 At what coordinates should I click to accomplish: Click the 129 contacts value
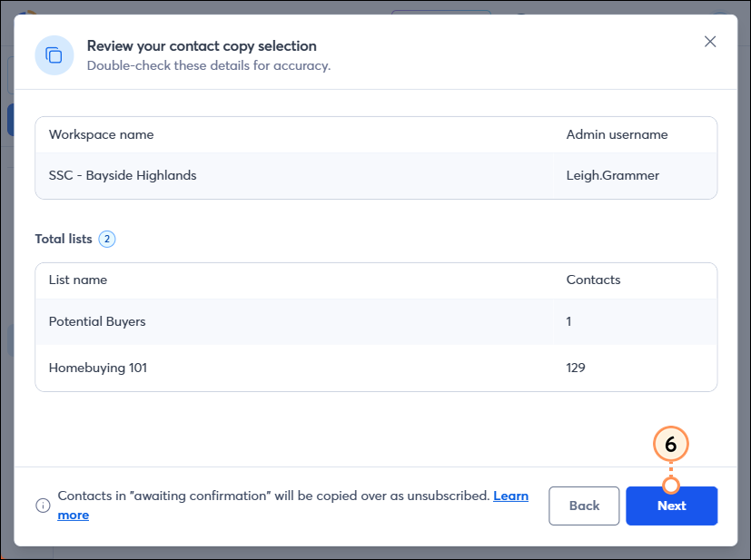pos(575,368)
